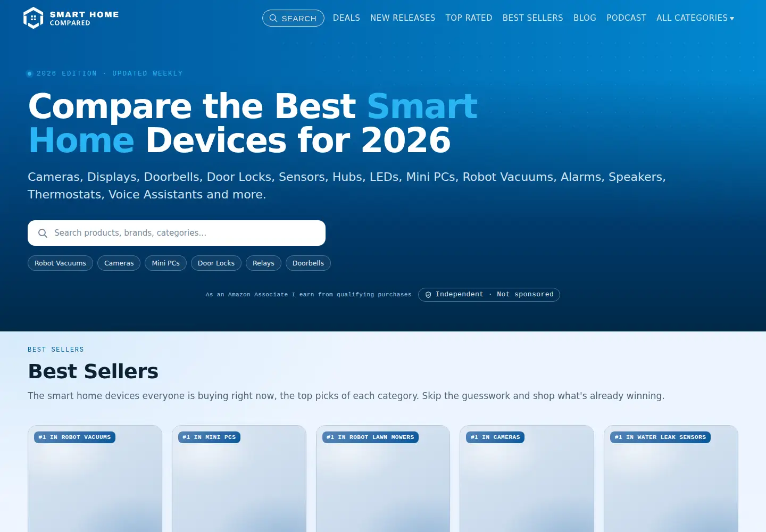The height and width of the screenshot is (532, 766).
Task: Click the Amazon Associate disclosure text
Action: pos(309,295)
